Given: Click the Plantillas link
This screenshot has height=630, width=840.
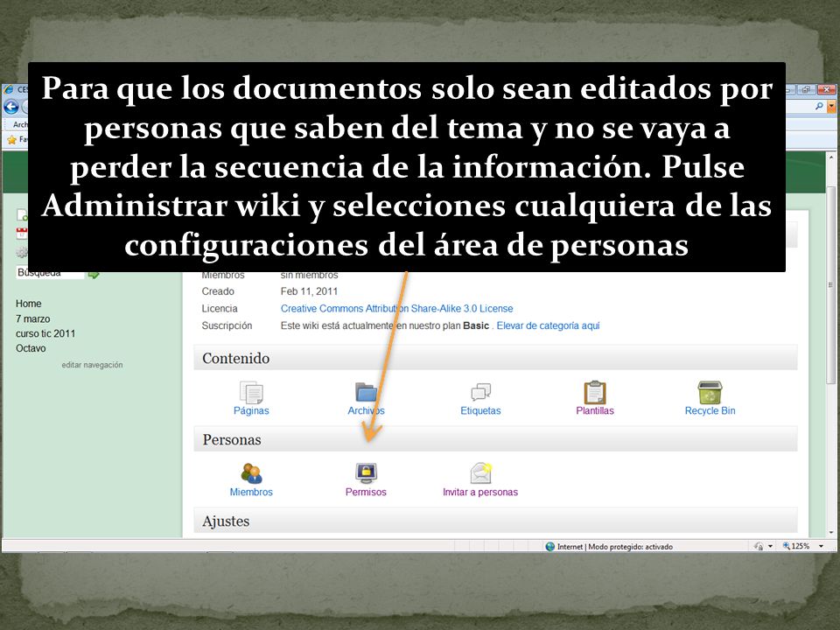Looking at the screenshot, I should click(595, 411).
